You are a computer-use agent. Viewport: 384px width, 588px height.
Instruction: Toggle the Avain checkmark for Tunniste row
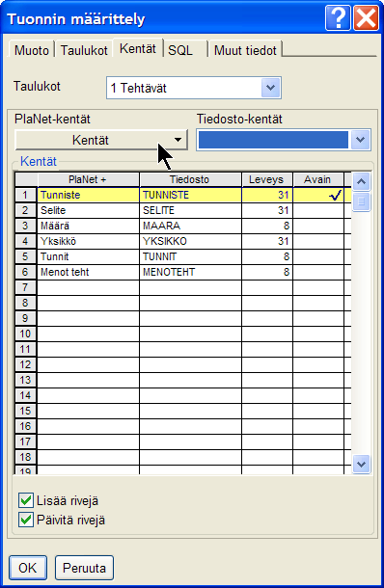tap(318, 195)
